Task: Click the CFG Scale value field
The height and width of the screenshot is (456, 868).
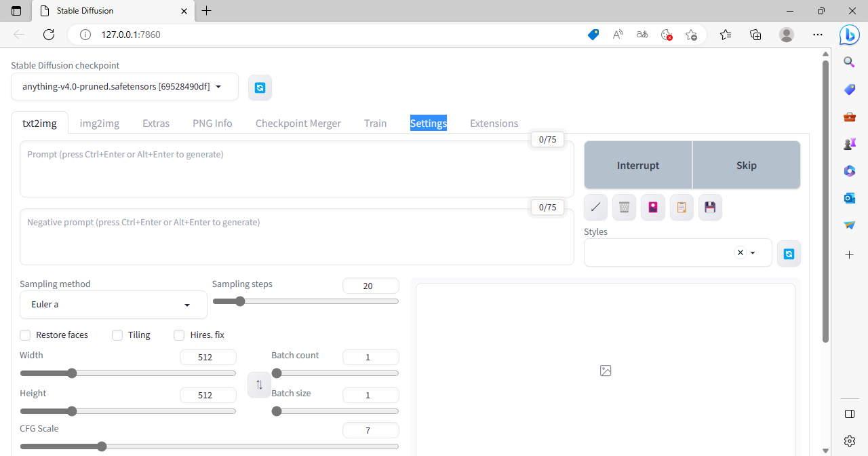Action: tap(371, 430)
